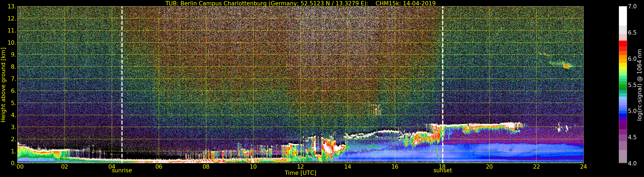Viewport: 644px width, 177px height.
Task: Click the dashed white sunset marker line
Action: tap(442, 85)
